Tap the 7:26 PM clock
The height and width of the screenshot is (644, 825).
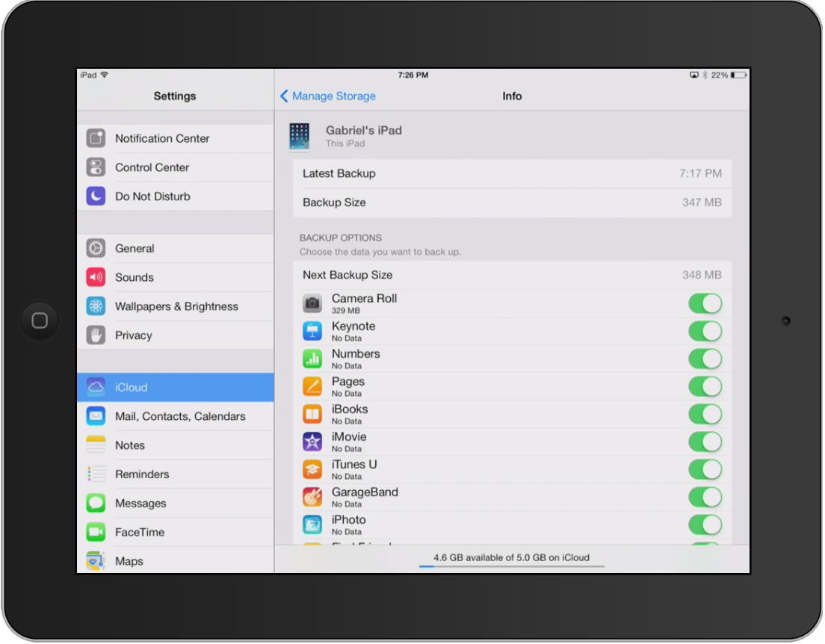coord(413,75)
